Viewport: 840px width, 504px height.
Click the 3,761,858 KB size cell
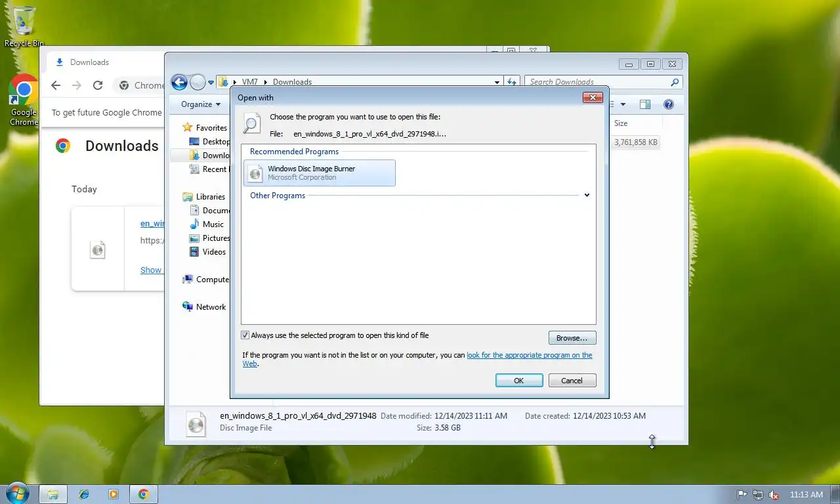pos(636,142)
